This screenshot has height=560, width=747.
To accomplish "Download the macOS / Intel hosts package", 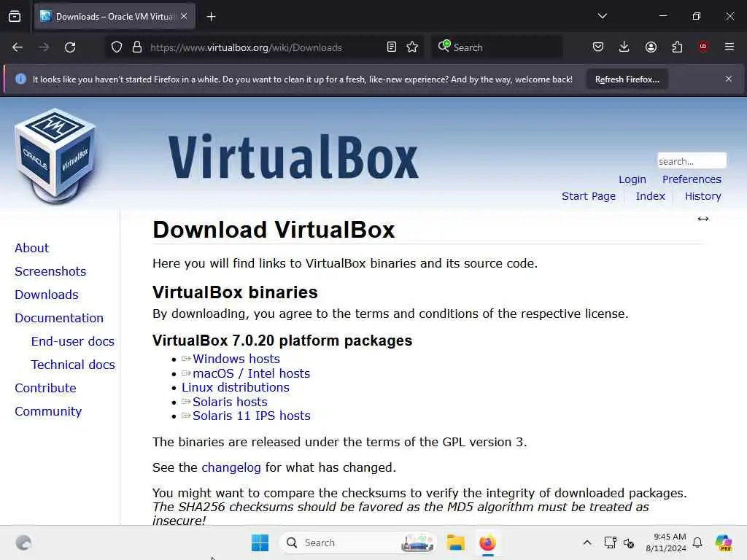I will 251,373.
